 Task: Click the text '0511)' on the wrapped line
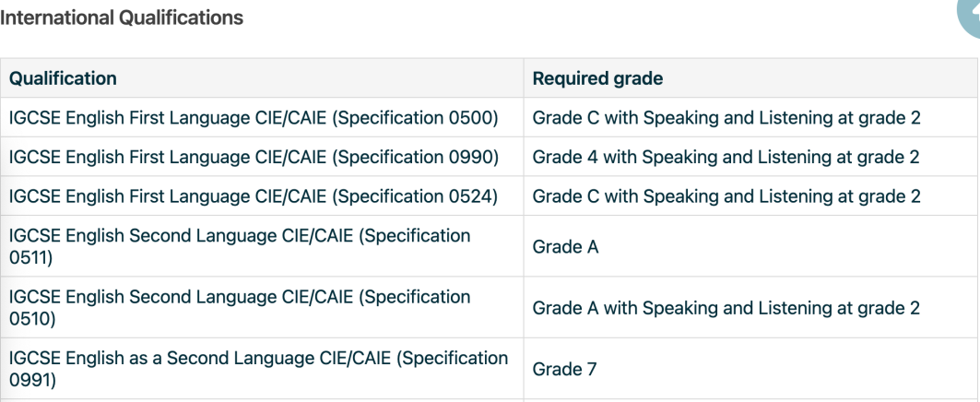pyautogui.click(x=30, y=257)
